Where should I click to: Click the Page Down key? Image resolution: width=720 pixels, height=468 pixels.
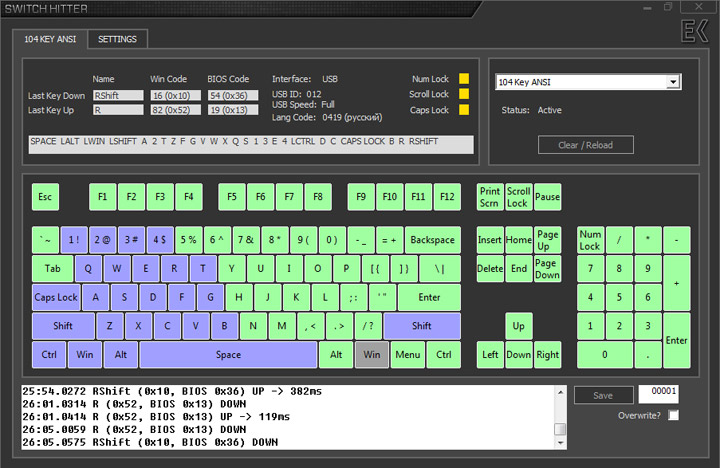coord(547,269)
